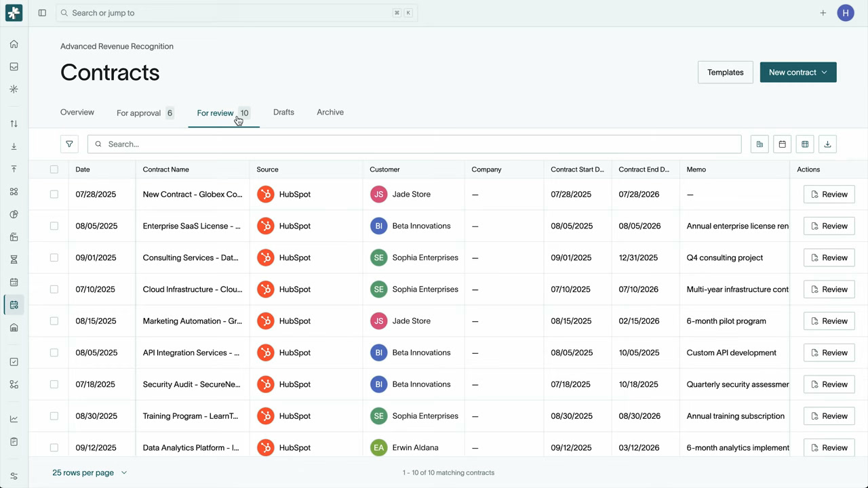Go to the Drafts tab
Screen dimensions: 868x488
283,113
